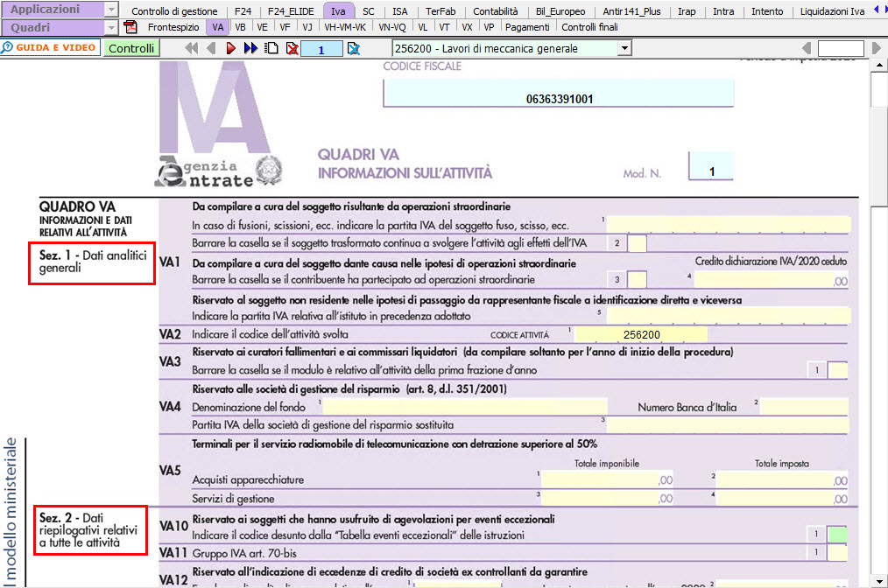Click the gray left arrow near right field

(x=807, y=48)
